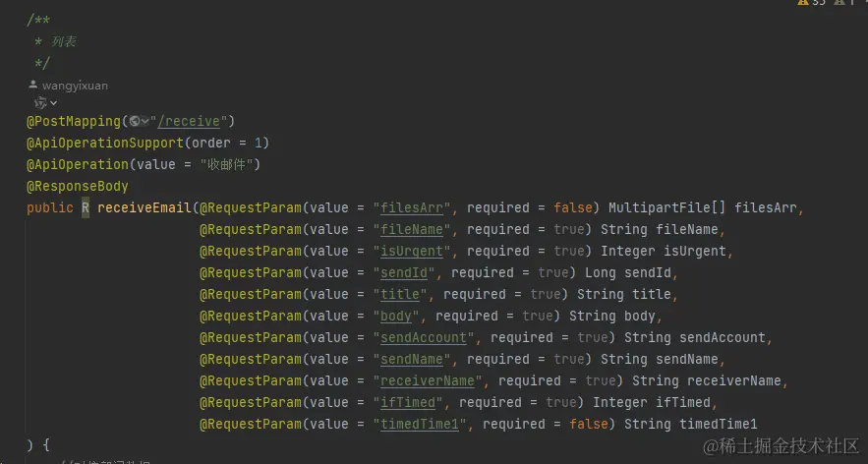This screenshot has height=464, width=868.
Task: Open the /receive endpoint link
Action: click(190, 121)
